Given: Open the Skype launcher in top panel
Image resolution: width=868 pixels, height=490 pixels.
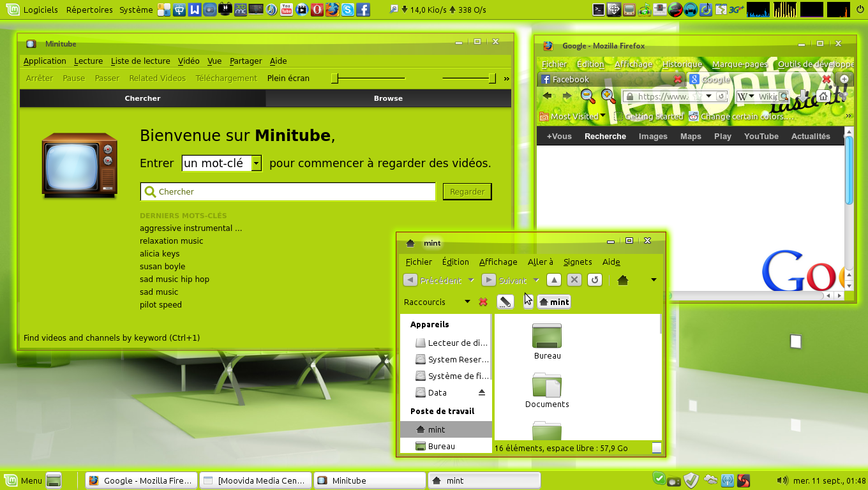Looking at the screenshot, I should pos(348,10).
